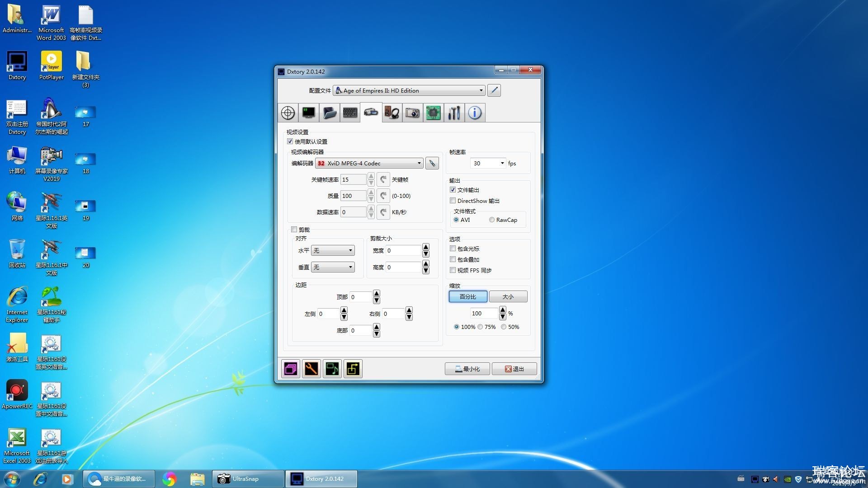Screen dimensions: 868x488
Task: Select the PotPlayer desktop icon
Action: click(52, 66)
